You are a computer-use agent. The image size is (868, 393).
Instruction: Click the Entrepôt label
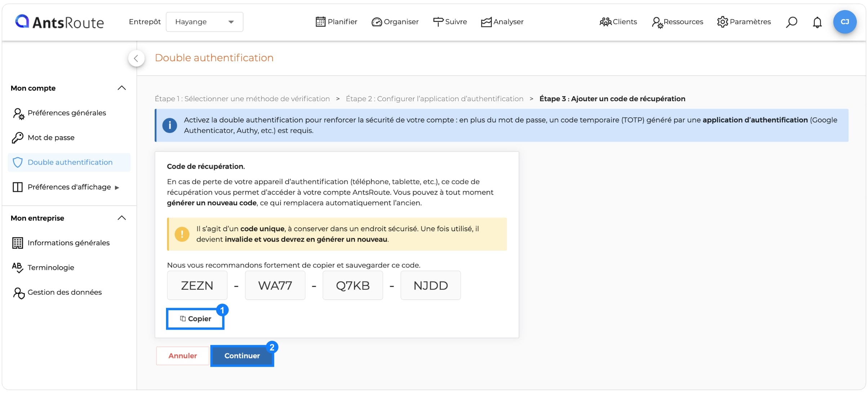pyautogui.click(x=145, y=22)
